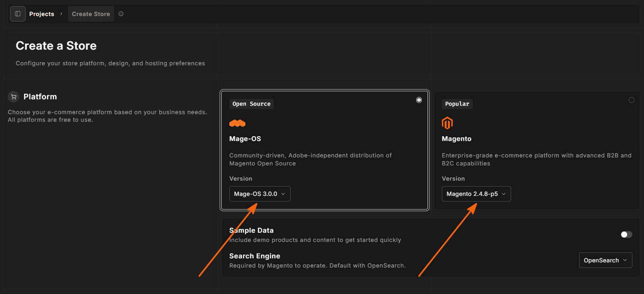Click the Version label in Magento card
The width and height of the screenshot is (644, 294).
(453, 179)
